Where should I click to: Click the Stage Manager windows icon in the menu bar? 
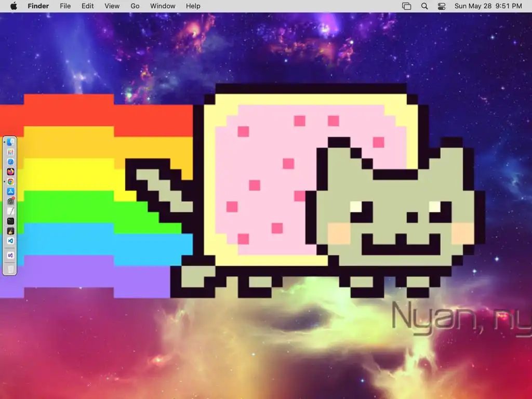pyautogui.click(x=406, y=6)
